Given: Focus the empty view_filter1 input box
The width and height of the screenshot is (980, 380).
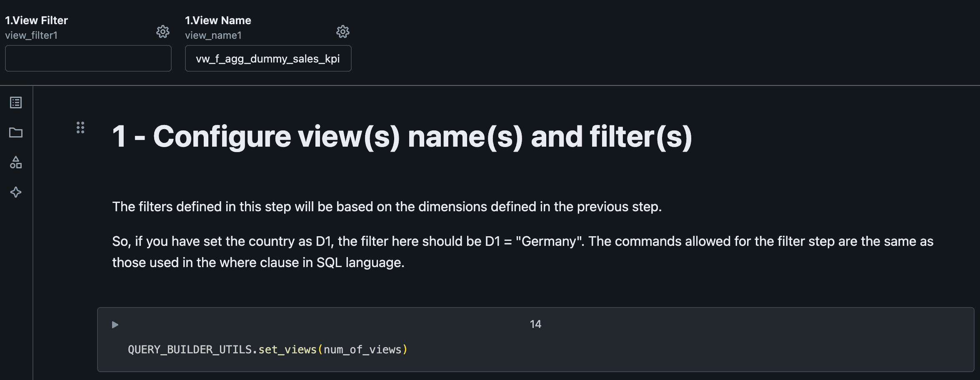Looking at the screenshot, I should 88,58.
